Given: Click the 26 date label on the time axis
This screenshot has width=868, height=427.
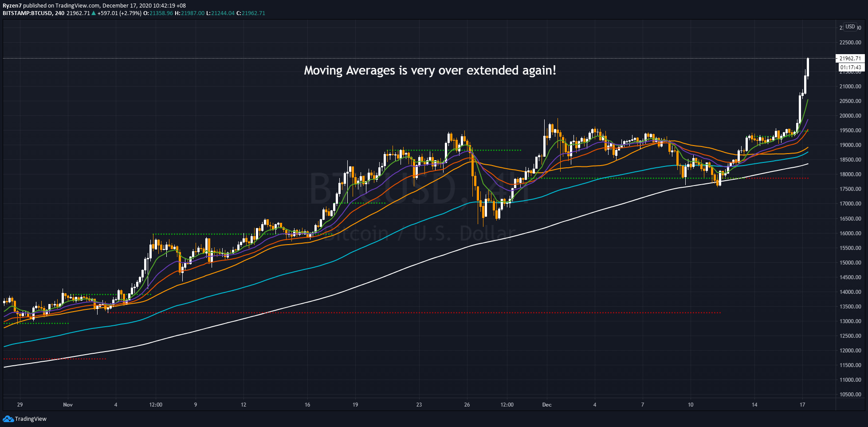Looking at the screenshot, I should coord(467,405).
